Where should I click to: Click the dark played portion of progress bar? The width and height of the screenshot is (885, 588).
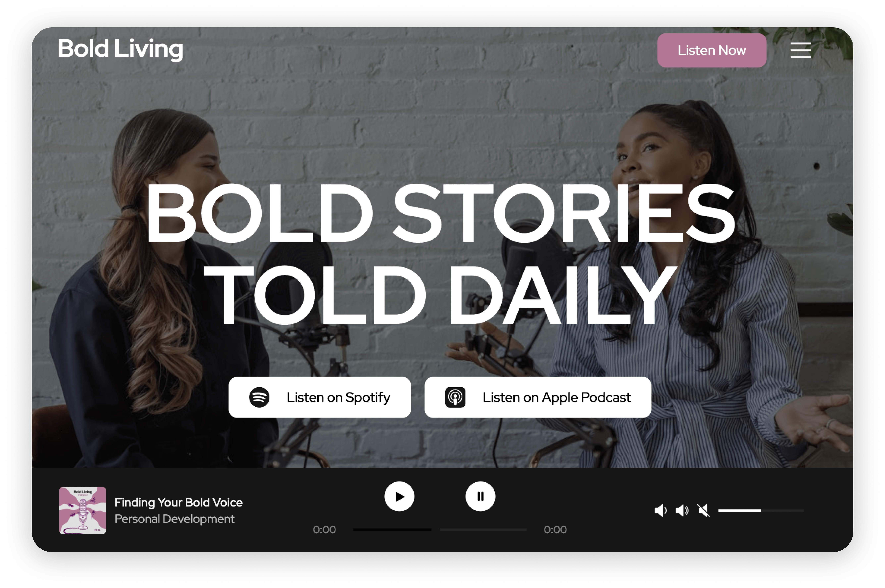pos(392,530)
